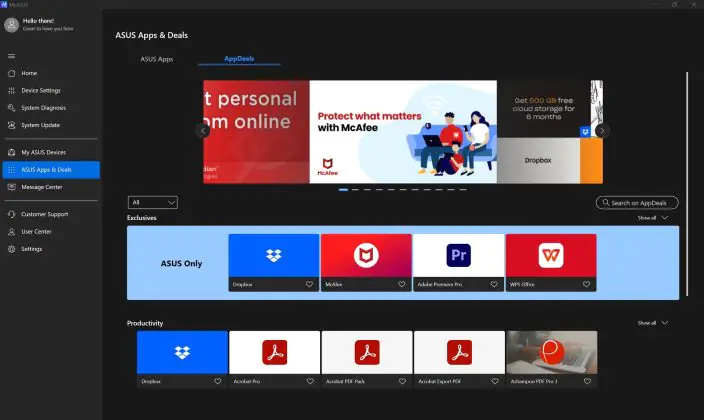This screenshot has height=420, width=704.
Task: Click the user avatar next to Hello there
Action: (x=12, y=25)
